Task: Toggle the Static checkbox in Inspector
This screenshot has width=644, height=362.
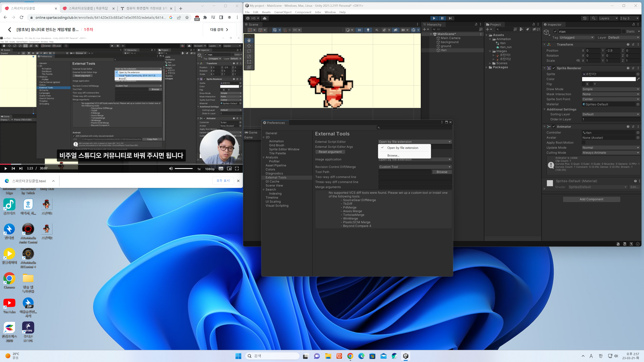Action: tap(624, 32)
